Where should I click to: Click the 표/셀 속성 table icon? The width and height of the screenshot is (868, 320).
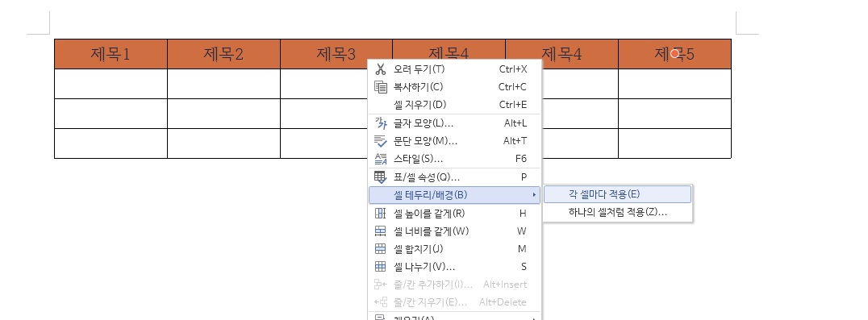pos(380,177)
